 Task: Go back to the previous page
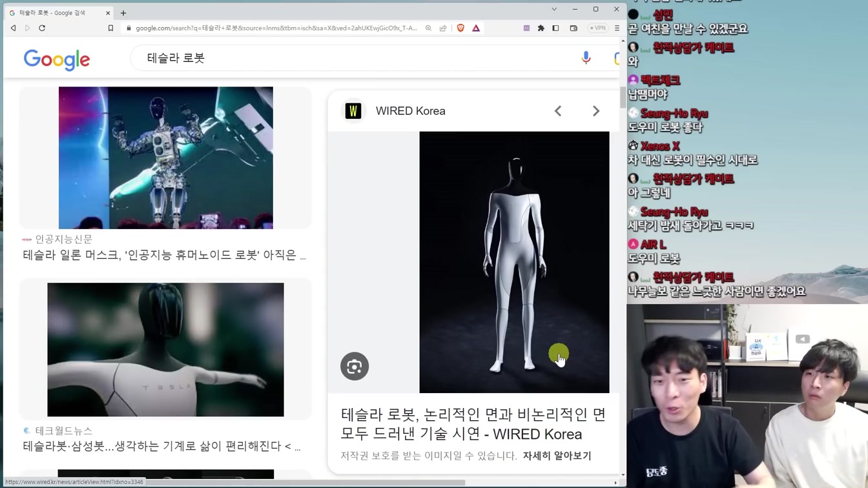tap(13, 28)
